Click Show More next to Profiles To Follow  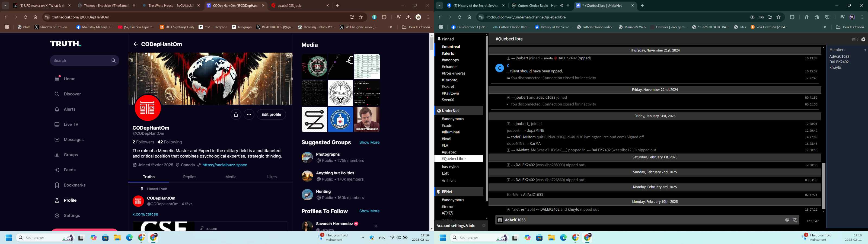[x=369, y=211]
